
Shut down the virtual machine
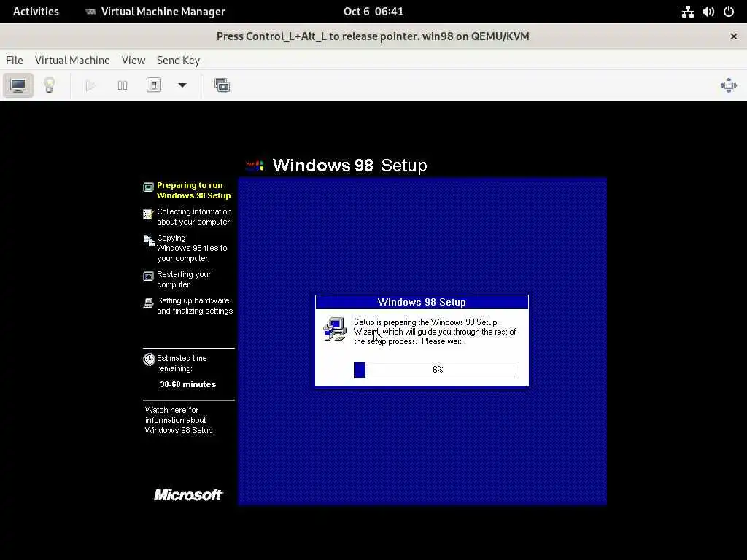pyautogui.click(x=153, y=86)
